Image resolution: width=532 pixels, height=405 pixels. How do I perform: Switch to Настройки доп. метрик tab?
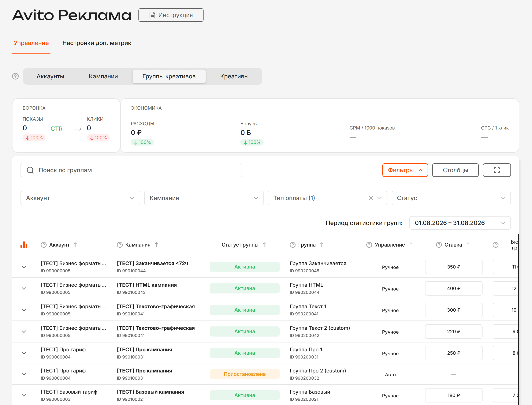click(97, 43)
